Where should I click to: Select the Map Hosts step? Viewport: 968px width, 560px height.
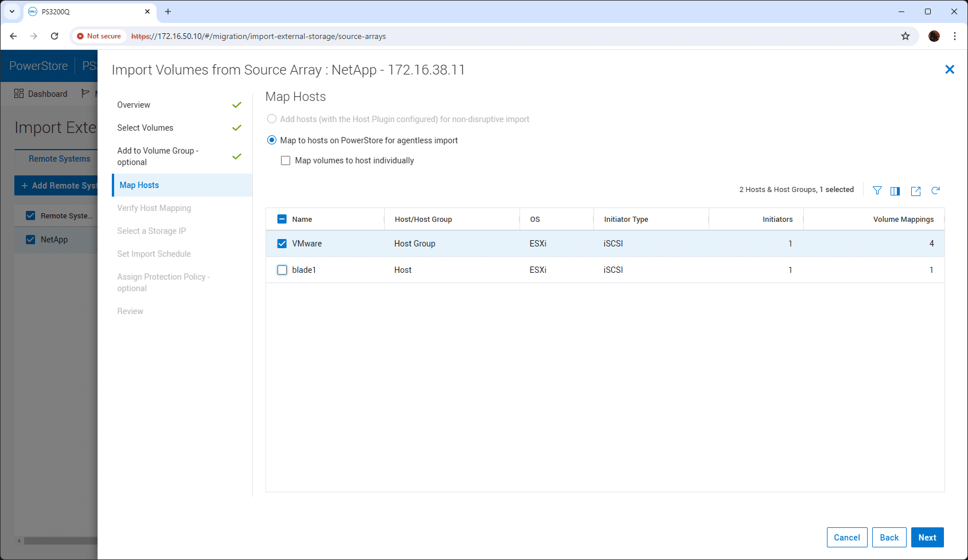point(182,185)
